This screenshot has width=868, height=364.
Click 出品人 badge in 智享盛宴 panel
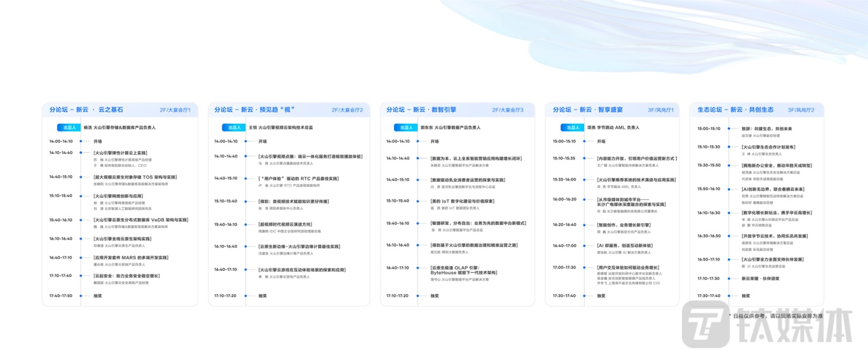pyautogui.click(x=572, y=127)
